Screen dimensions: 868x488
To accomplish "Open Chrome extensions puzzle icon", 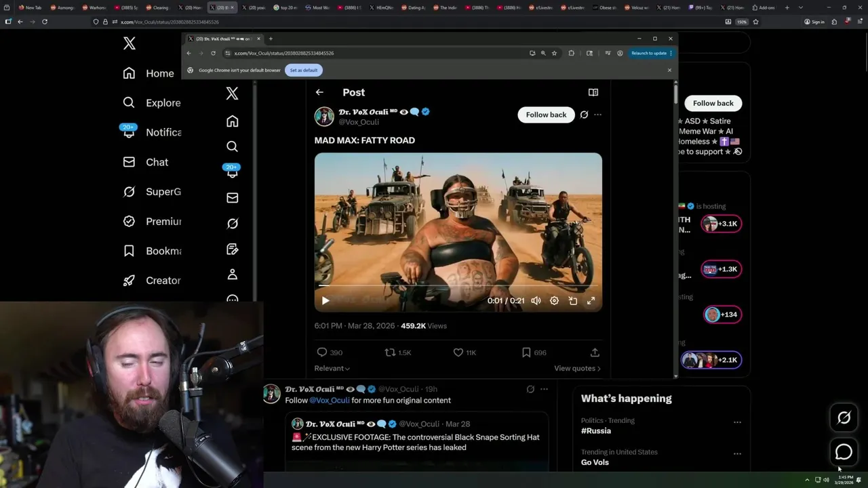I will pos(571,53).
